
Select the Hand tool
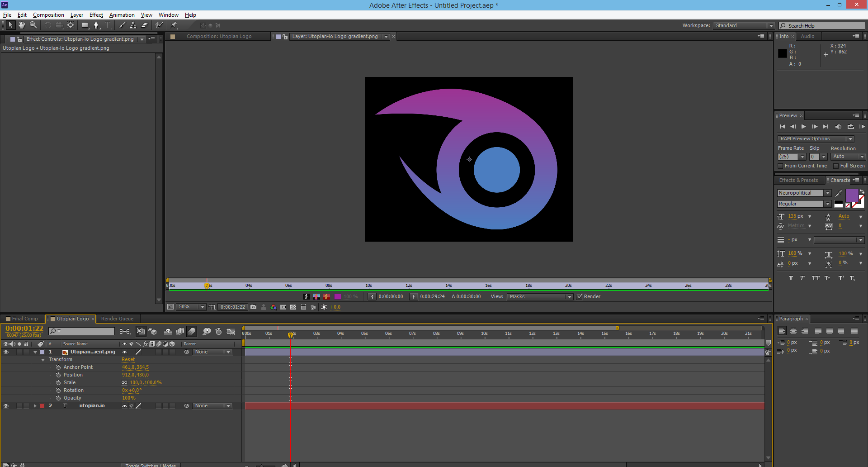tap(22, 25)
